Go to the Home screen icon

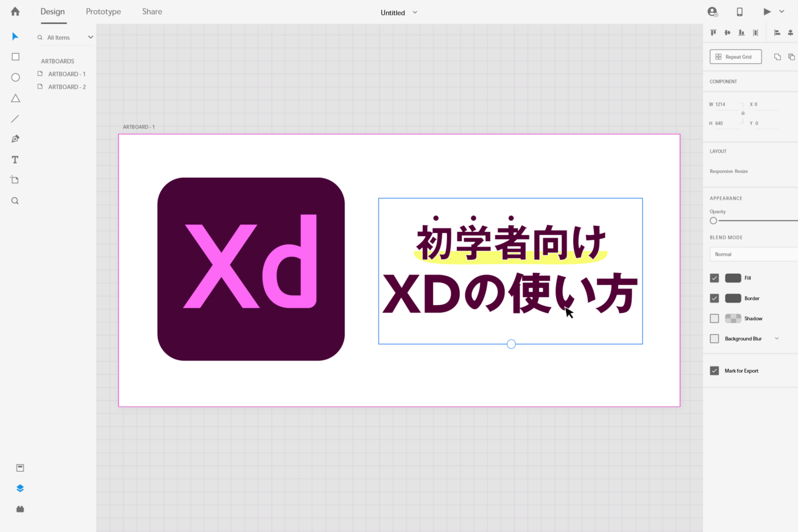point(15,12)
